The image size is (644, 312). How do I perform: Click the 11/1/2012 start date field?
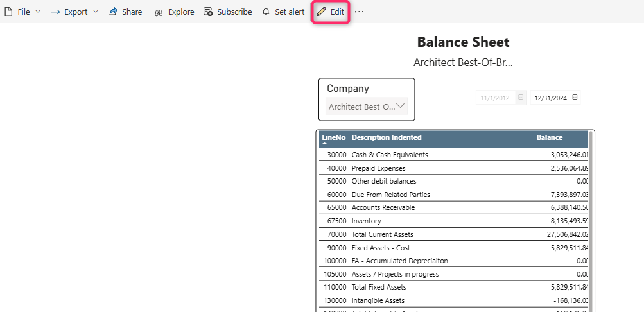pos(494,98)
